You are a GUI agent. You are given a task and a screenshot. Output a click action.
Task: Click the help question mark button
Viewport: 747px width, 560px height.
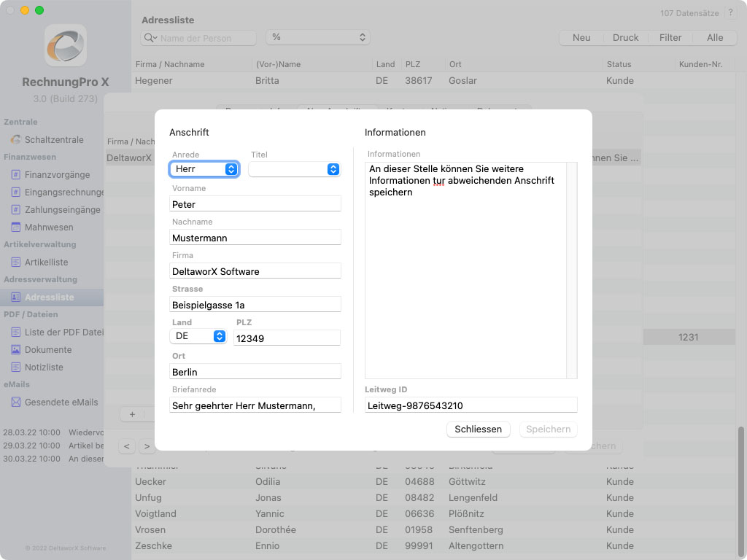[730, 13]
